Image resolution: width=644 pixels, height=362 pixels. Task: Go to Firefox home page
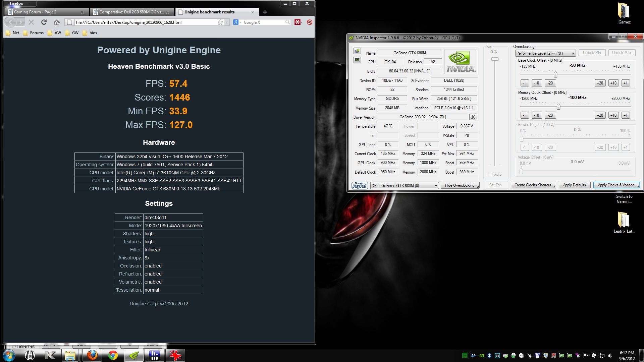(x=57, y=22)
